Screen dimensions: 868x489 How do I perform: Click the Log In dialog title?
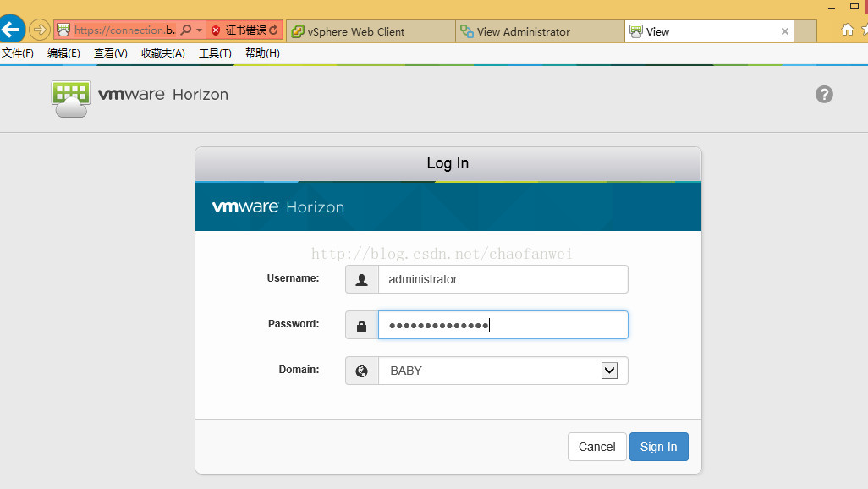tap(448, 163)
